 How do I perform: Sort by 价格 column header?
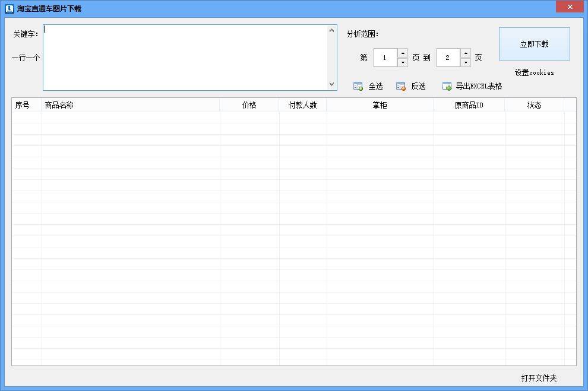coord(249,105)
